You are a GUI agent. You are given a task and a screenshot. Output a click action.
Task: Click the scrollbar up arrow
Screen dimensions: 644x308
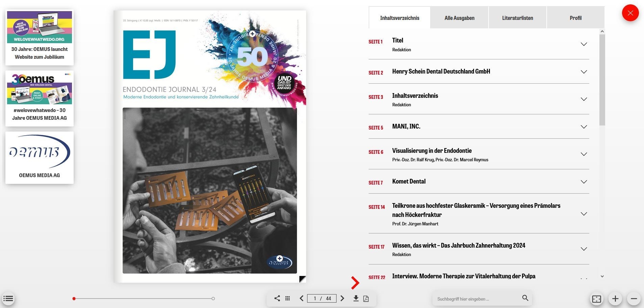tap(602, 31)
